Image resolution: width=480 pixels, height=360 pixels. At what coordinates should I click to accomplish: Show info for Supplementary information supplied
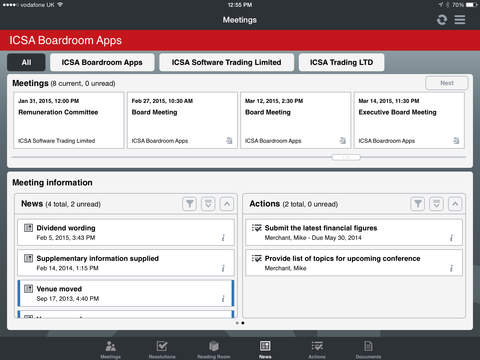click(x=223, y=268)
